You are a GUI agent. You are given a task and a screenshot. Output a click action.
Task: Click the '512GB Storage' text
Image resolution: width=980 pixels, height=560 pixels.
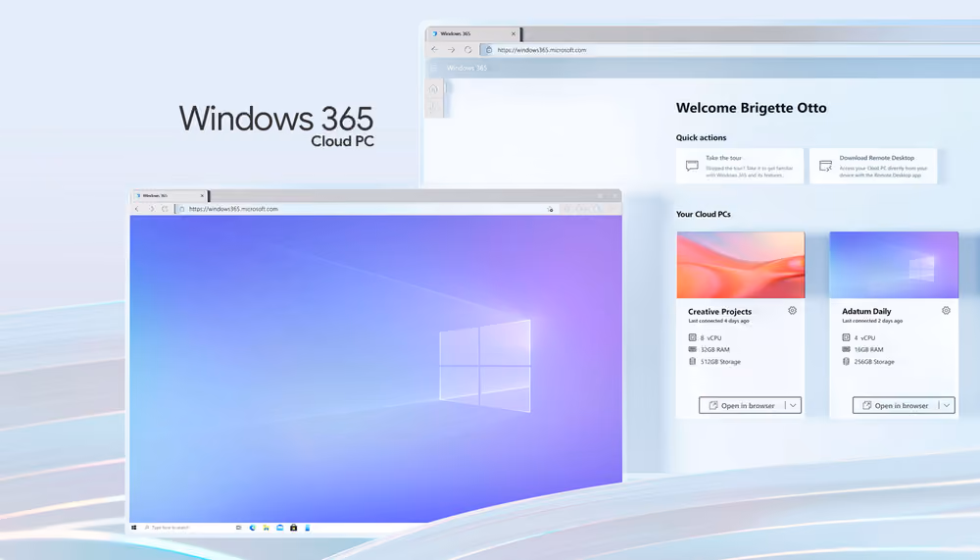pyautogui.click(x=720, y=362)
